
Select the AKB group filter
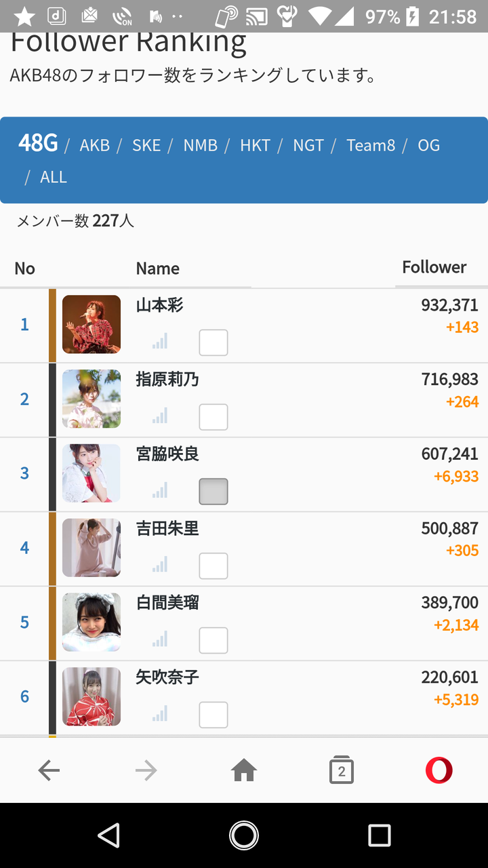pos(95,145)
